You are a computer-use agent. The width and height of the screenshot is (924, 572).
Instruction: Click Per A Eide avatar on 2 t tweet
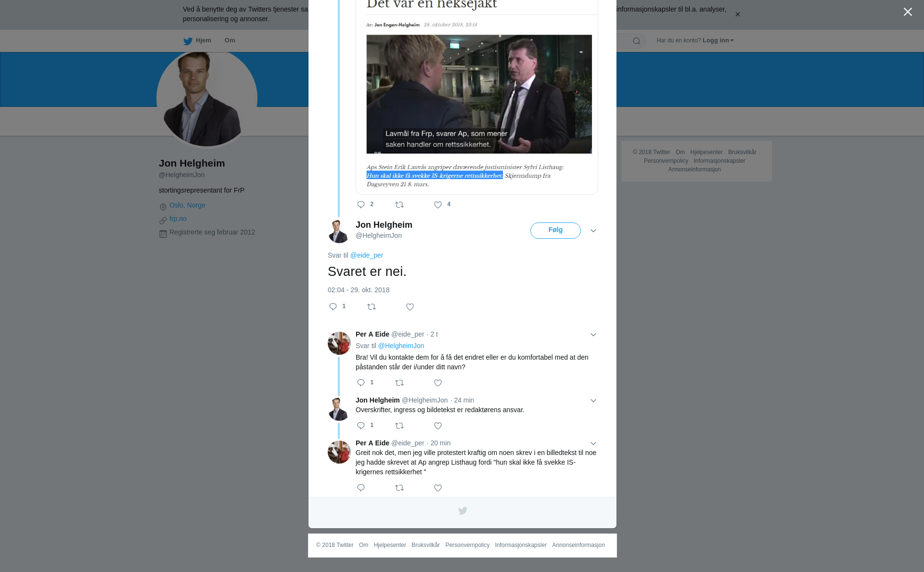pyautogui.click(x=339, y=343)
